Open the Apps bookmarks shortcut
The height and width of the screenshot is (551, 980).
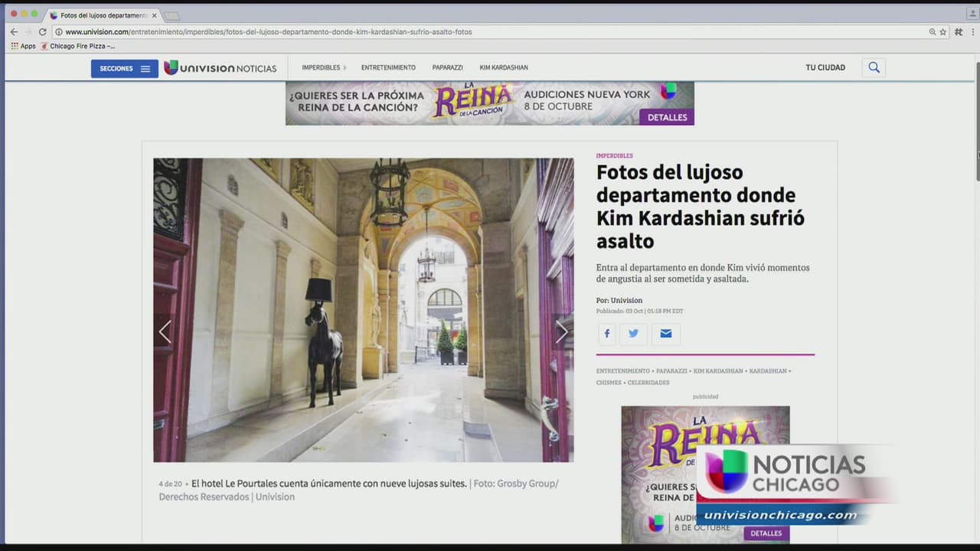tap(23, 46)
